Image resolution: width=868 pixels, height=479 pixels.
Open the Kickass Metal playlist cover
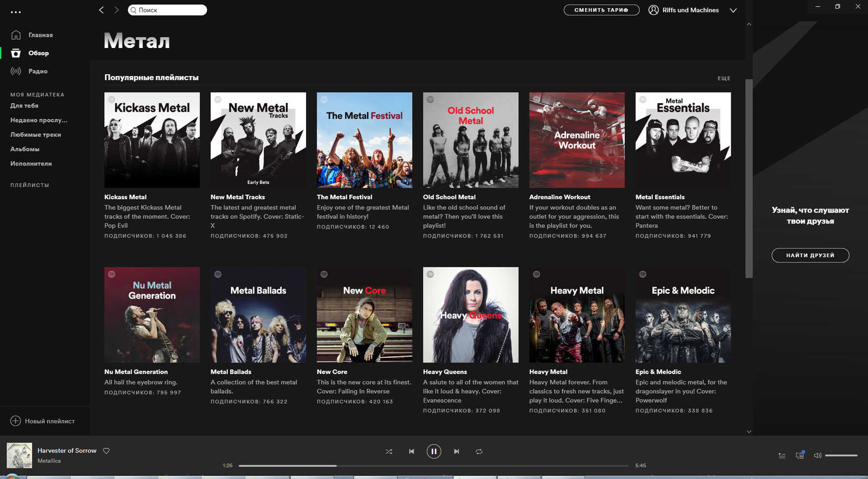pyautogui.click(x=152, y=140)
